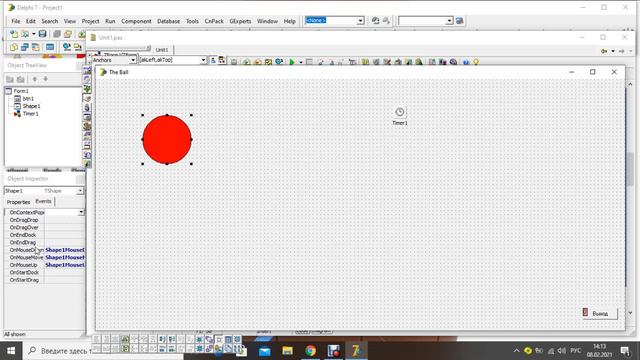Open the dropdown arrow next to the green Run icon

301,62
